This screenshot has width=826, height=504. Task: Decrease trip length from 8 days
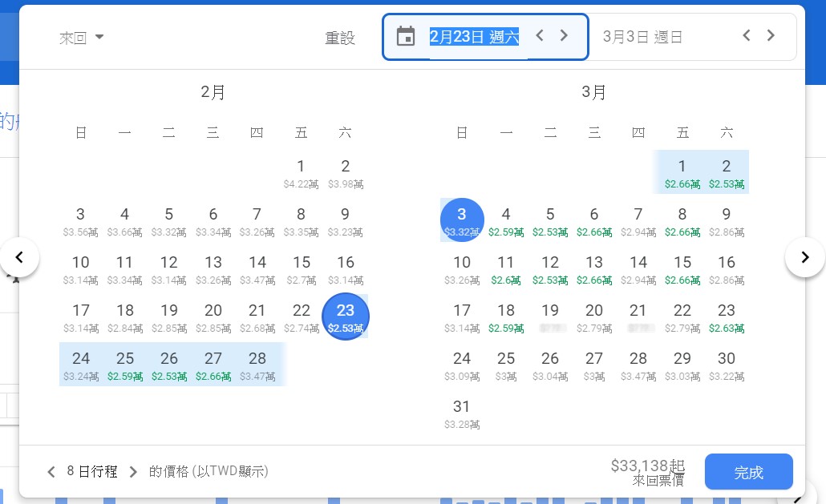coord(51,472)
